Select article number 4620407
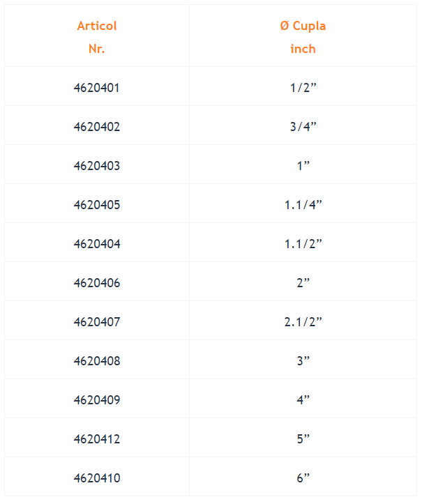This screenshot has width=422, height=504. (x=97, y=322)
